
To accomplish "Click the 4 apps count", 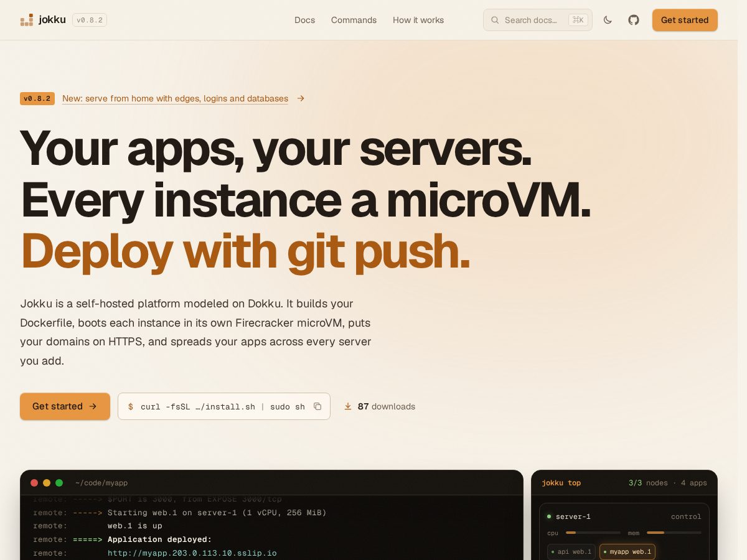I will 694,483.
